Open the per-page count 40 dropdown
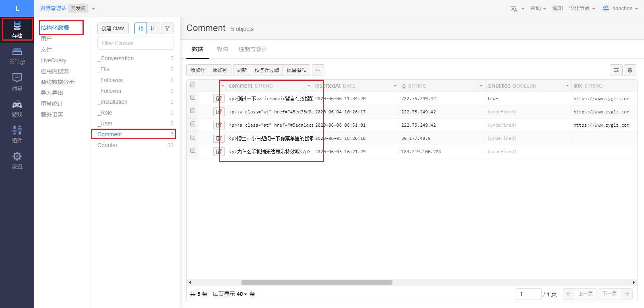 coord(242,294)
